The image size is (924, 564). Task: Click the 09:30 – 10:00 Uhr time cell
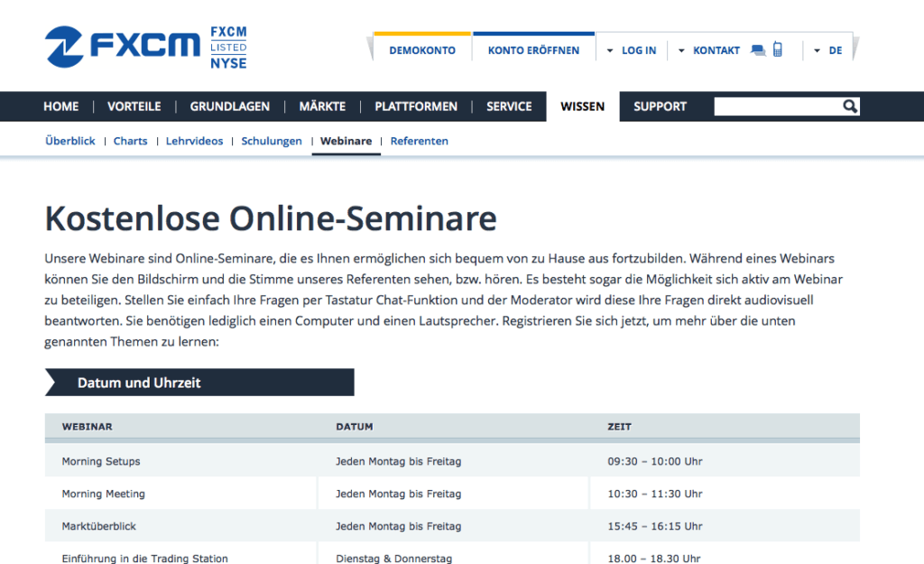tap(655, 461)
